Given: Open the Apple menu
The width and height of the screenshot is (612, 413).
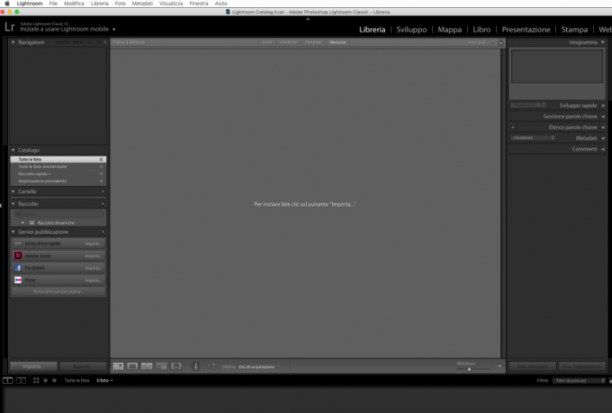Looking at the screenshot, I should click(7, 3).
